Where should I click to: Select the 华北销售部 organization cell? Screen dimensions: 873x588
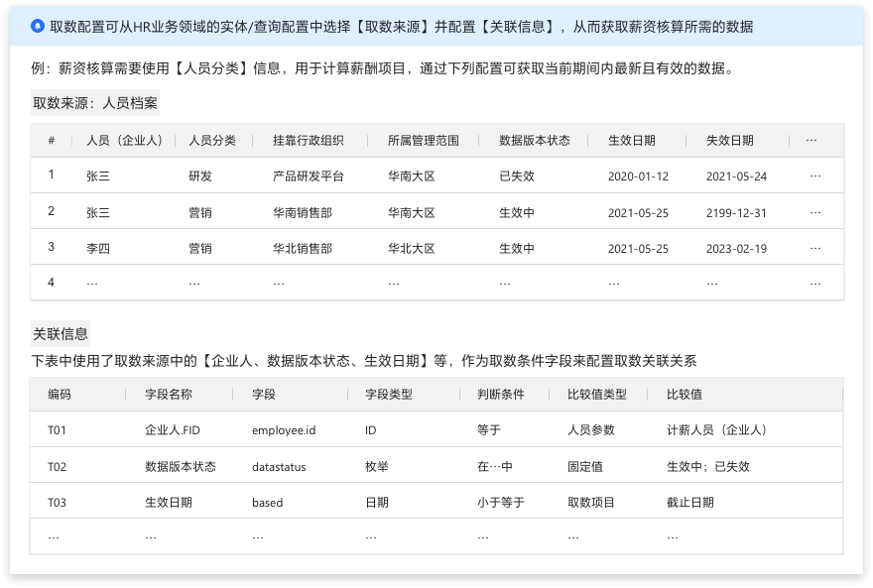(303, 248)
